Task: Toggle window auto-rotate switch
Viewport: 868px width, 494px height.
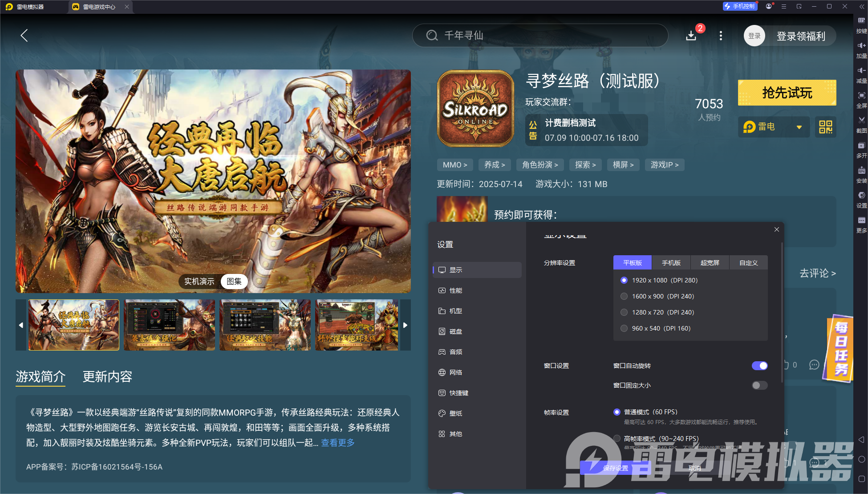Action: (759, 366)
